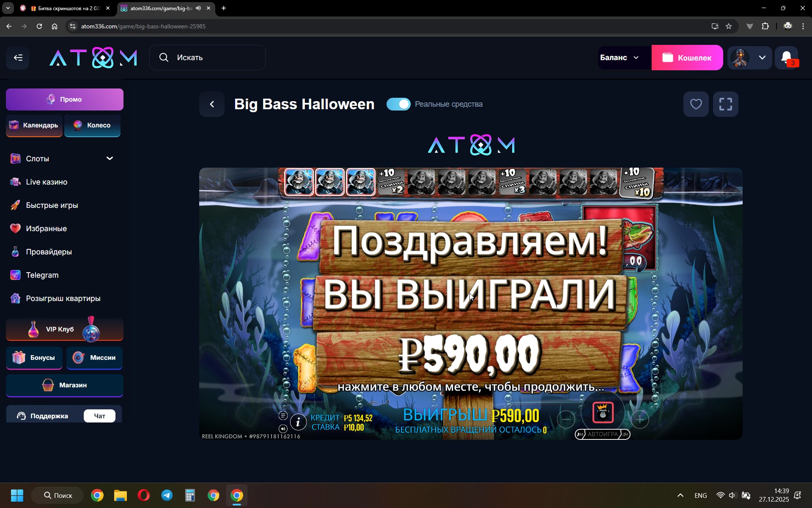This screenshot has height=508, width=812.
Task: Click the Искать search field
Action: click(207, 58)
